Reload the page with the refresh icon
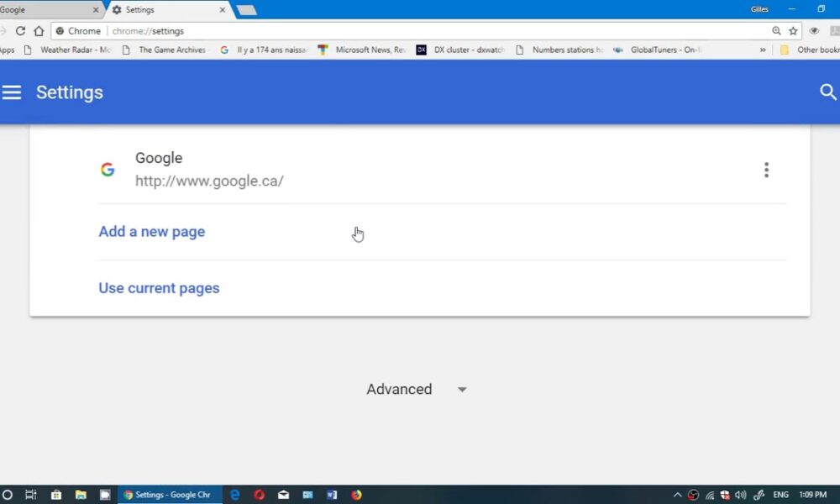 21,31
